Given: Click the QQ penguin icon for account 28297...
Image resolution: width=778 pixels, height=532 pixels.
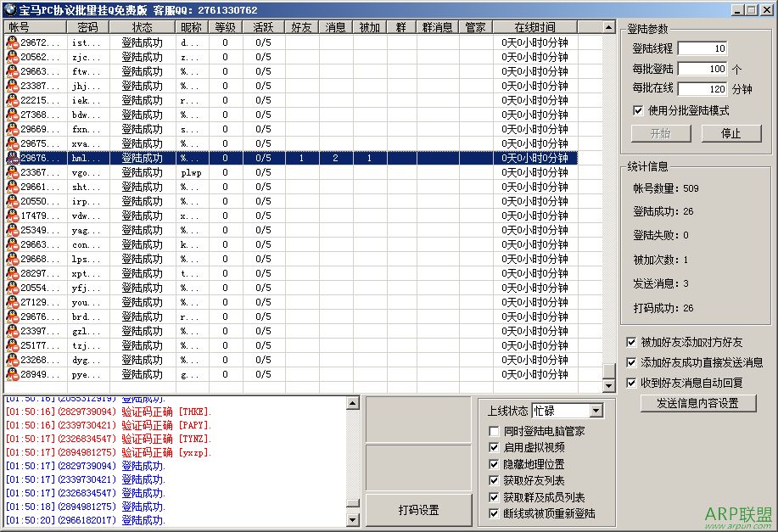Looking at the screenshot, I should tap(12, 273).
